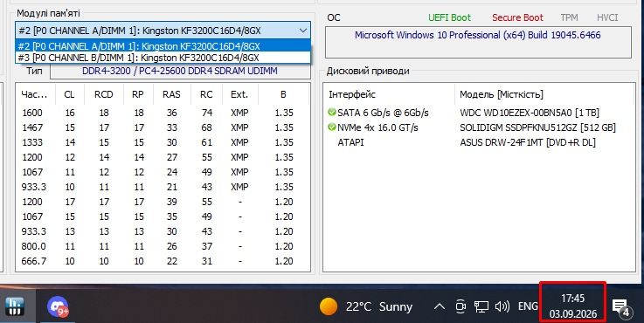Click the DDR4-3200 / PC4-25600 type field
The width and height of the screenshot is (644, 323).
(180, 71)
